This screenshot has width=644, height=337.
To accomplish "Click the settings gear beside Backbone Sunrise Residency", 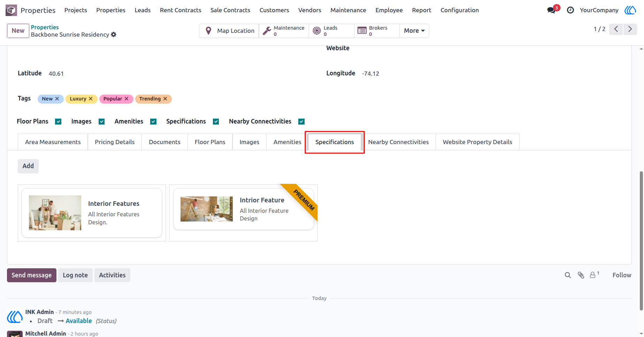I will pos(114,35).
